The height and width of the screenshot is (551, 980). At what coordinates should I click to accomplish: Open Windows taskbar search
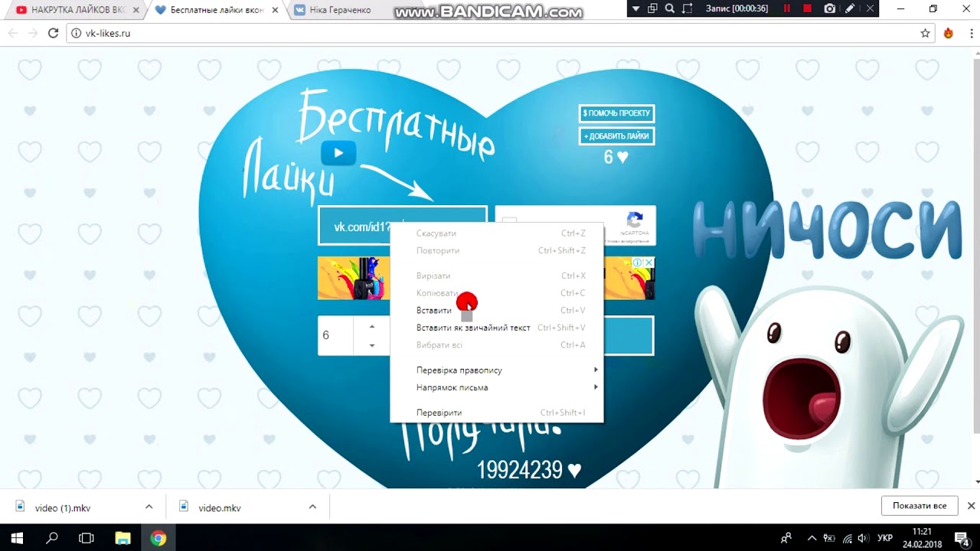[x=52, y=538]
